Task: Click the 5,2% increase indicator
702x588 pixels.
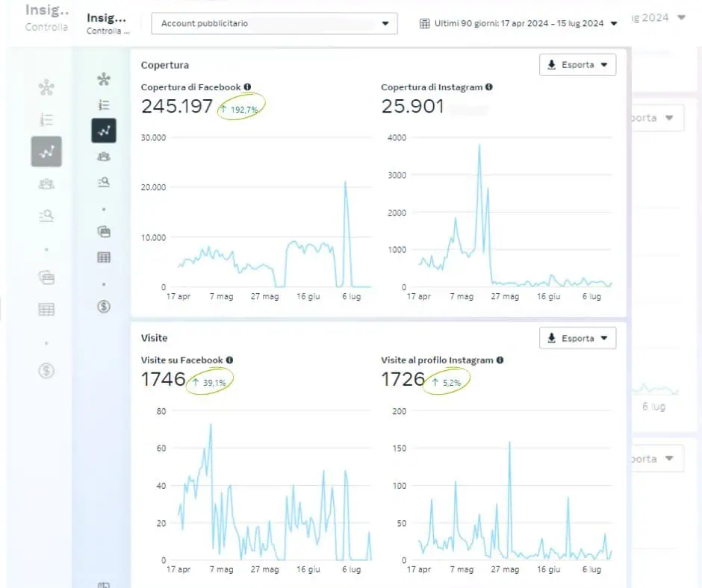Action: (x=447, y=383)
